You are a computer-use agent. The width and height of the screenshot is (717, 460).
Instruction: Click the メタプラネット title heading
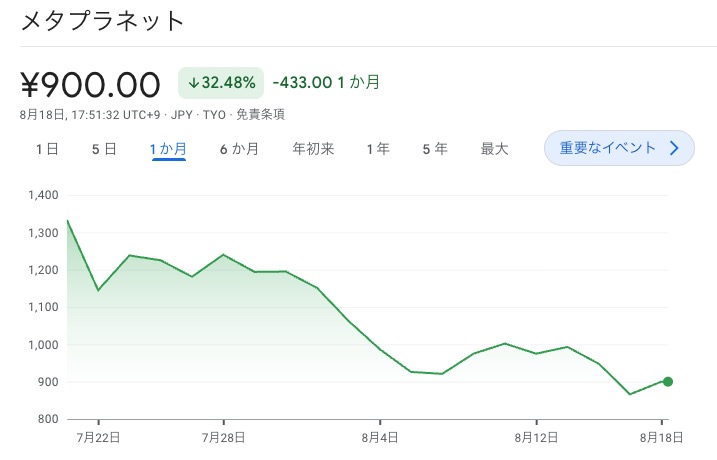[x=102, y=21]
